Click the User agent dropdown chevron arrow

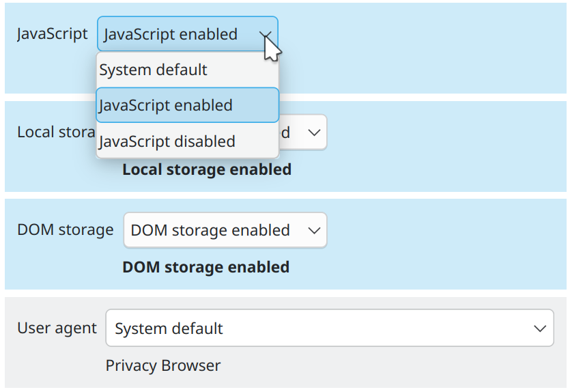[x=540, y=328]
